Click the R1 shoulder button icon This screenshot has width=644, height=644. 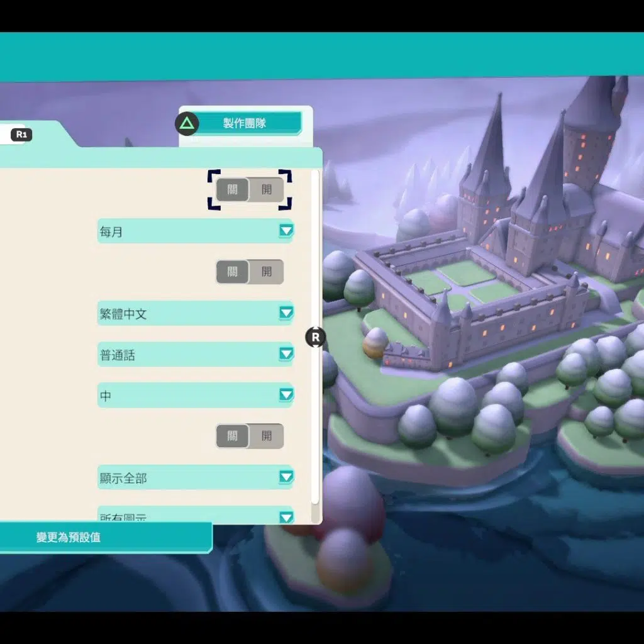point(21,135)
